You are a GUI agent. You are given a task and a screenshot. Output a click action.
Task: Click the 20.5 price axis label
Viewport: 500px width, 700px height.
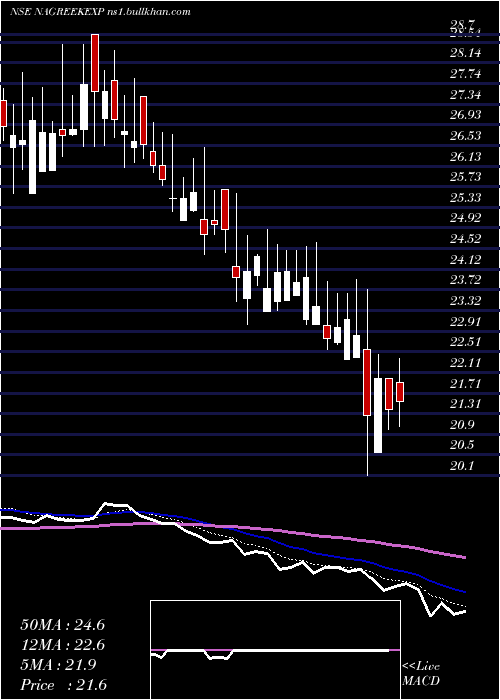coord(462,445)
